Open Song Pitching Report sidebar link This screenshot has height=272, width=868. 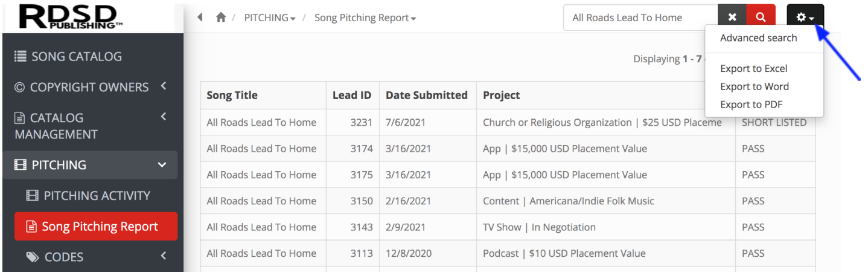pyautogui.click(x=96, y=226)
